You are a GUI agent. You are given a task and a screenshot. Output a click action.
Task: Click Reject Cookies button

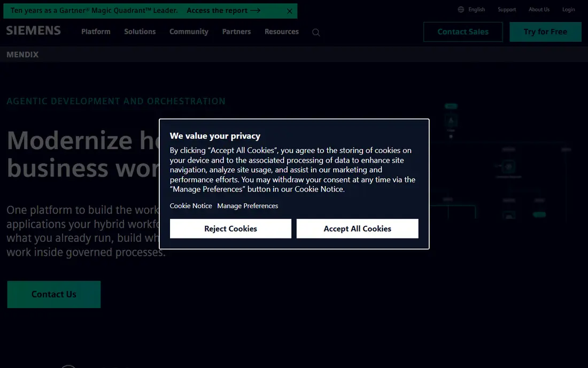tap(230, 228)
